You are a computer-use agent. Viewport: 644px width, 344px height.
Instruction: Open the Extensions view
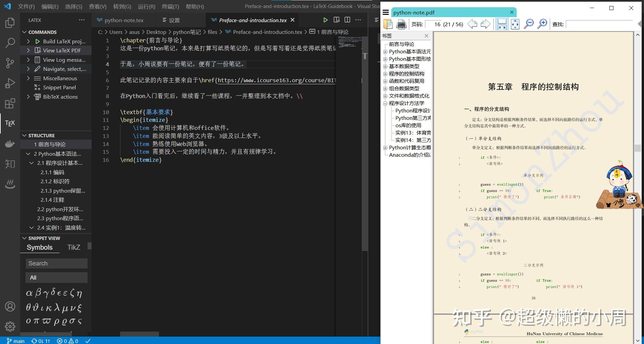(x=10, y=103)
